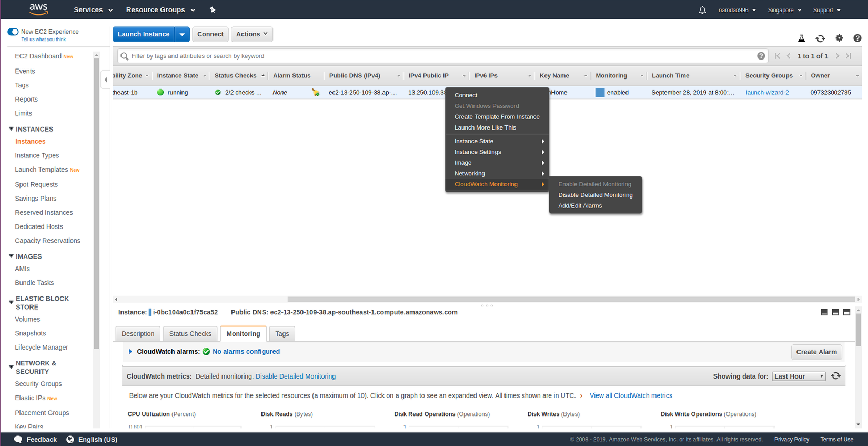Screen dimensions: 868x446
Task: Click the Disable Detailed Monitoring link
Action: pos(296,376)
